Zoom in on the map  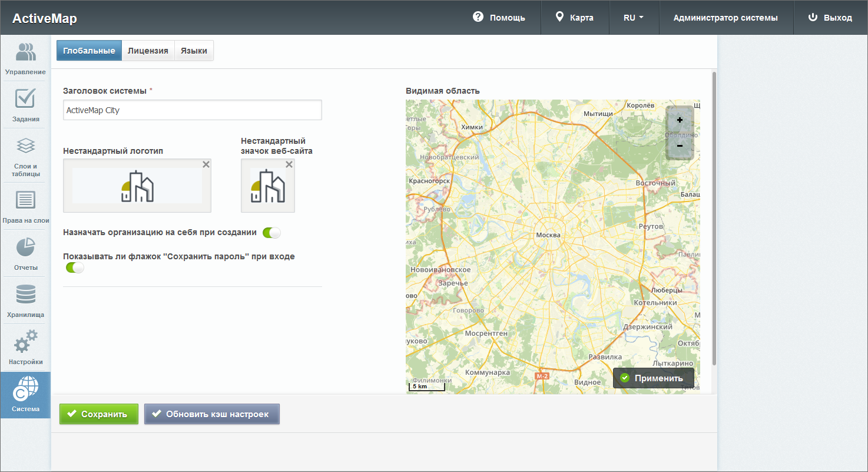pos(680,120)
